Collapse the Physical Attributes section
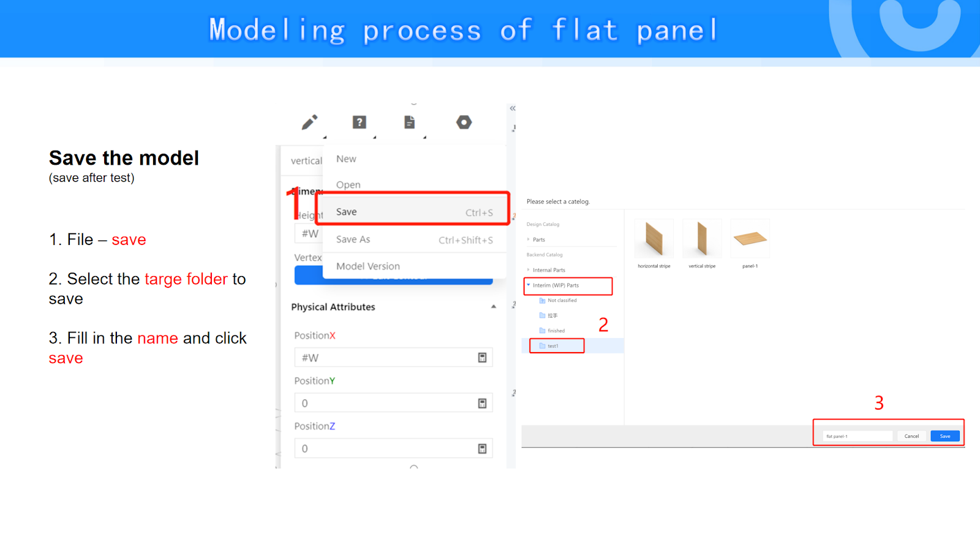The width and height of the screenshot is (980, 548). tap(493, 307)
